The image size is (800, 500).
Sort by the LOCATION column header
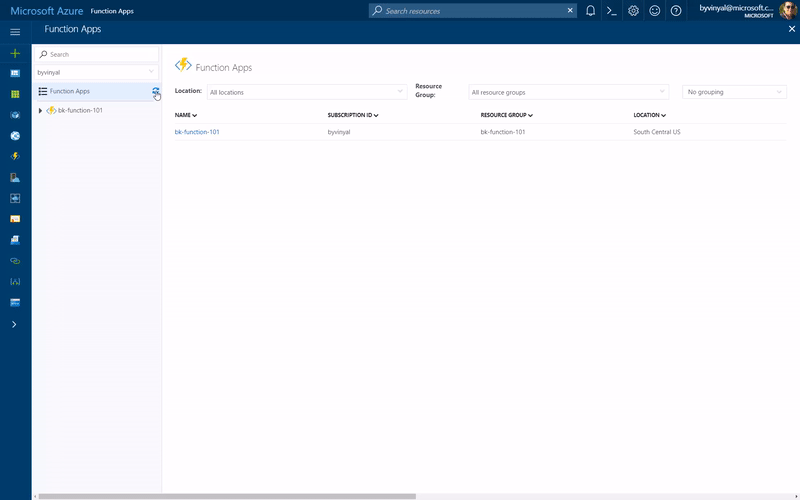[649, 115]
